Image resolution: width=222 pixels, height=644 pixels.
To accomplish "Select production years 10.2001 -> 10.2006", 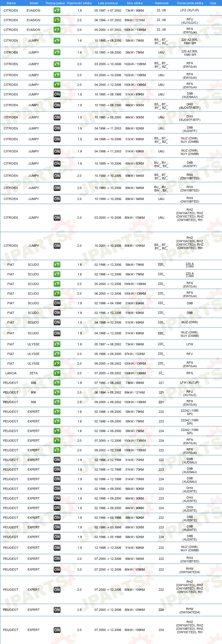I will pyautogui.click(x=108, y=246).
